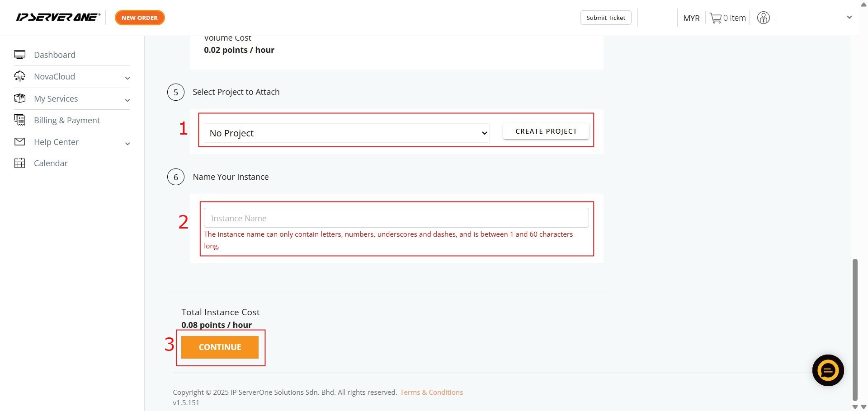Expand the Help Center submenu chevron
This screenshot has height=411, width=868.
(127, 144)
